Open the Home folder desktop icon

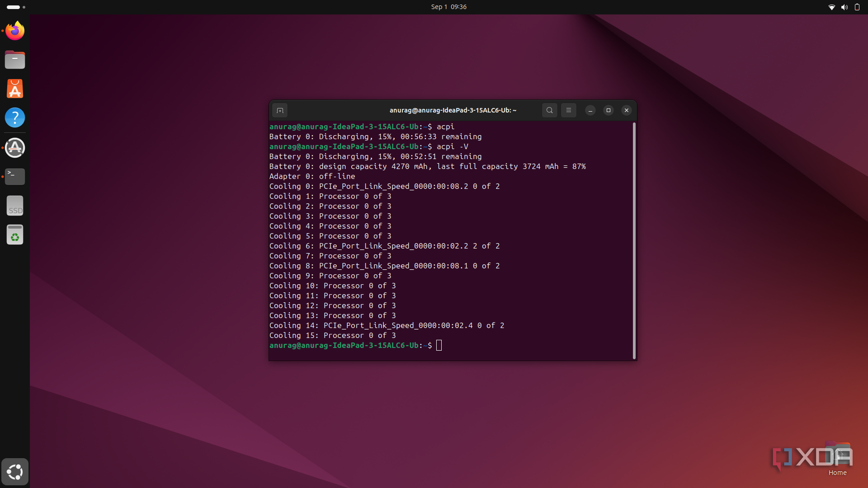[x=838, y=459]
